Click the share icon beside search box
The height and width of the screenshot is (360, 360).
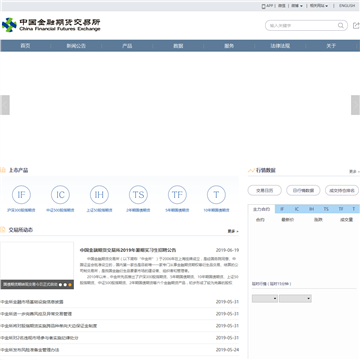[x=356, y=25]
